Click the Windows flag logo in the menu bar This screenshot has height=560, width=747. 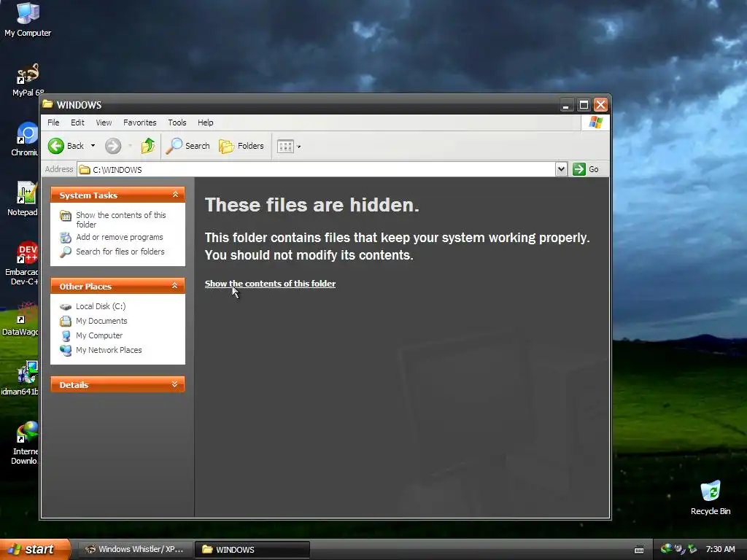point(595,122)
